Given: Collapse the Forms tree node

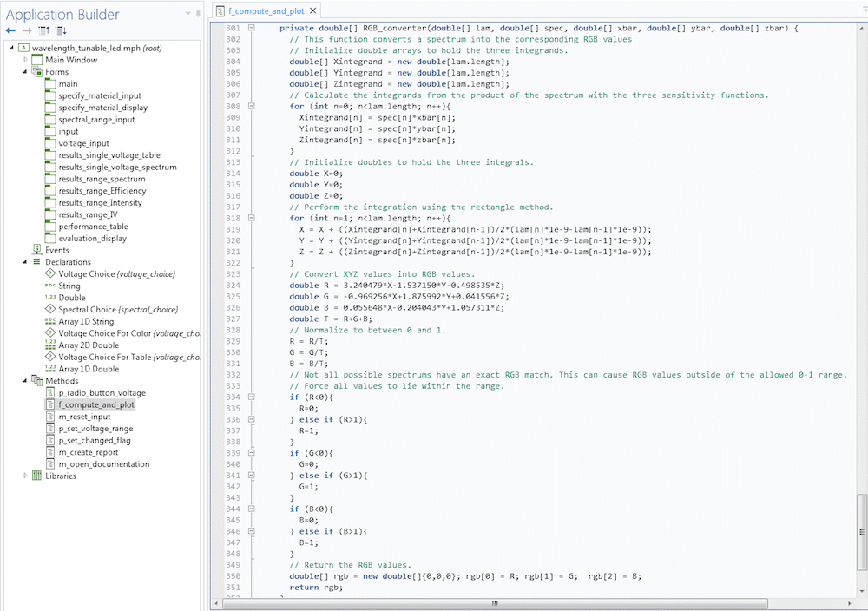Looking at the screenshot, I should coord(25,72).
